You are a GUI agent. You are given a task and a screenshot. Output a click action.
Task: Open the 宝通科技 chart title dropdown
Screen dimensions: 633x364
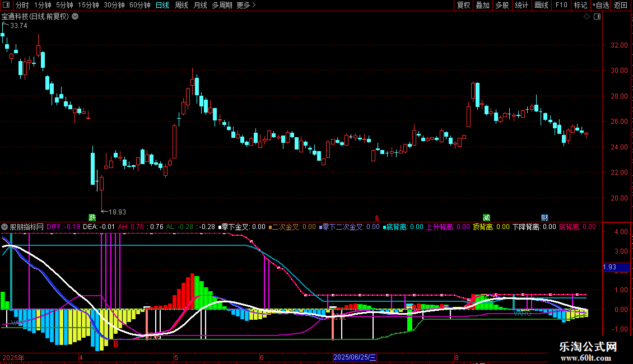pos(75,17)
